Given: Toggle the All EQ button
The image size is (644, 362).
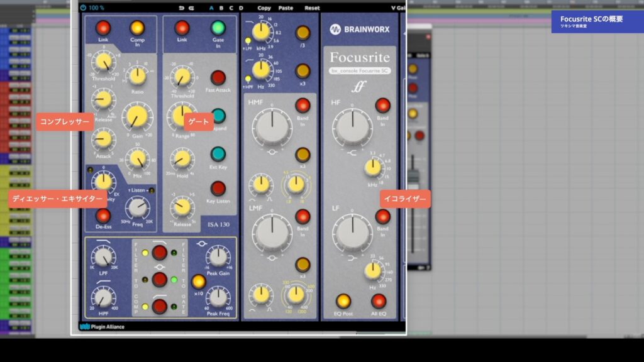Looking at the screenshot, I should [x=378, y=302].
